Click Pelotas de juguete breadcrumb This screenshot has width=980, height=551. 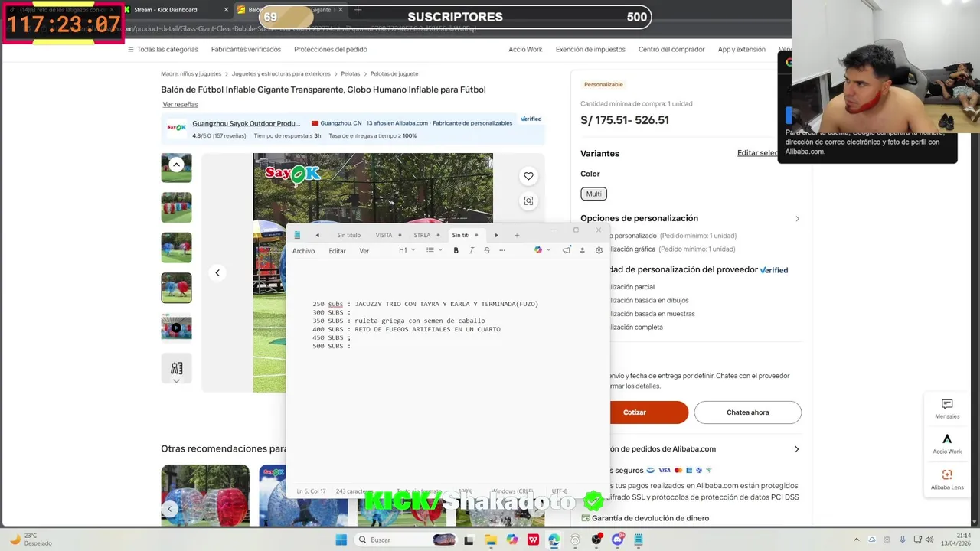tap(394, 74)
